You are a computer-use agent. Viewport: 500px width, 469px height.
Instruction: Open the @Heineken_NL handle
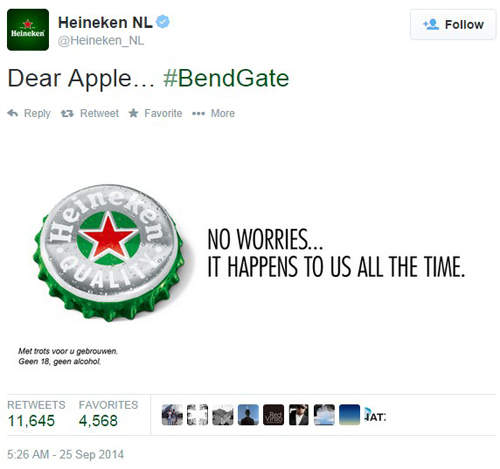(x=101, y=41)
